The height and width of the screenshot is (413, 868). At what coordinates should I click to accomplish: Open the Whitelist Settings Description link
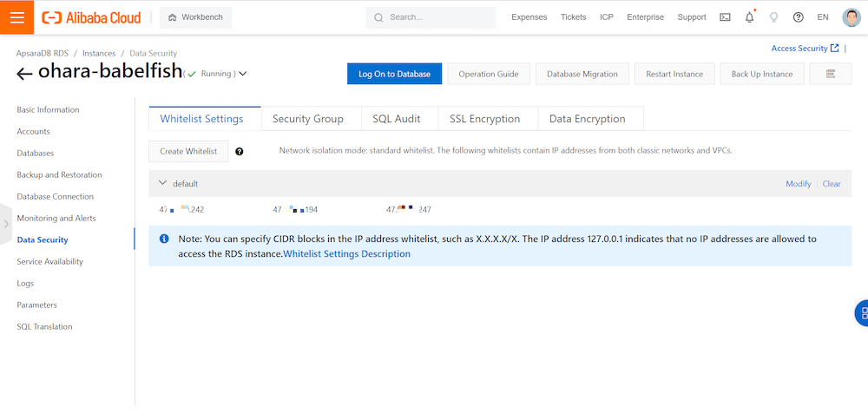347,254
